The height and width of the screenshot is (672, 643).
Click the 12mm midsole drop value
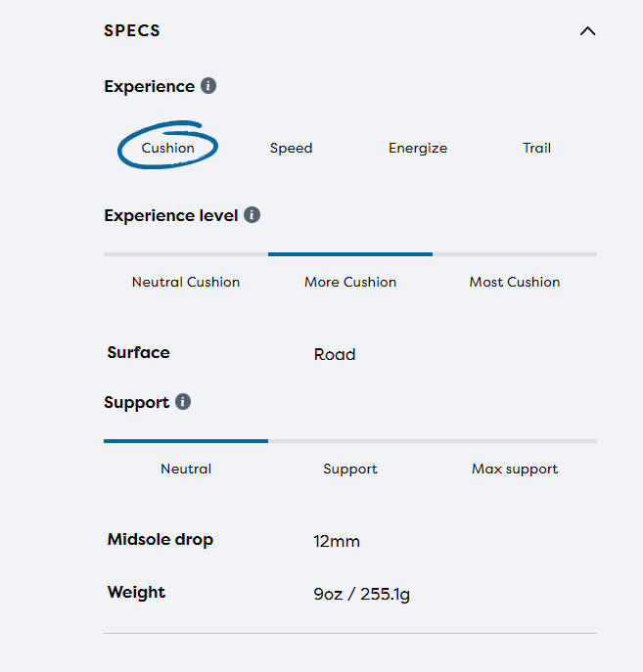click(x=337, y=541)
